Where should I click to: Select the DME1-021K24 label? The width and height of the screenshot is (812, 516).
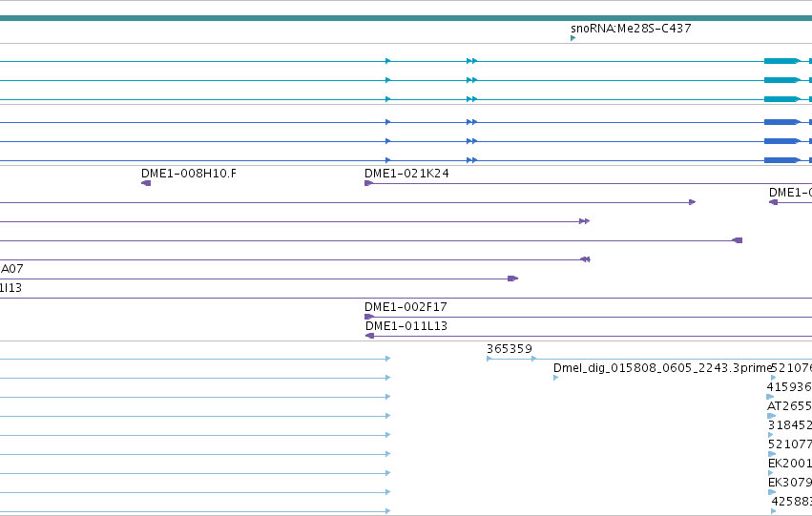(x=406, y=174)
